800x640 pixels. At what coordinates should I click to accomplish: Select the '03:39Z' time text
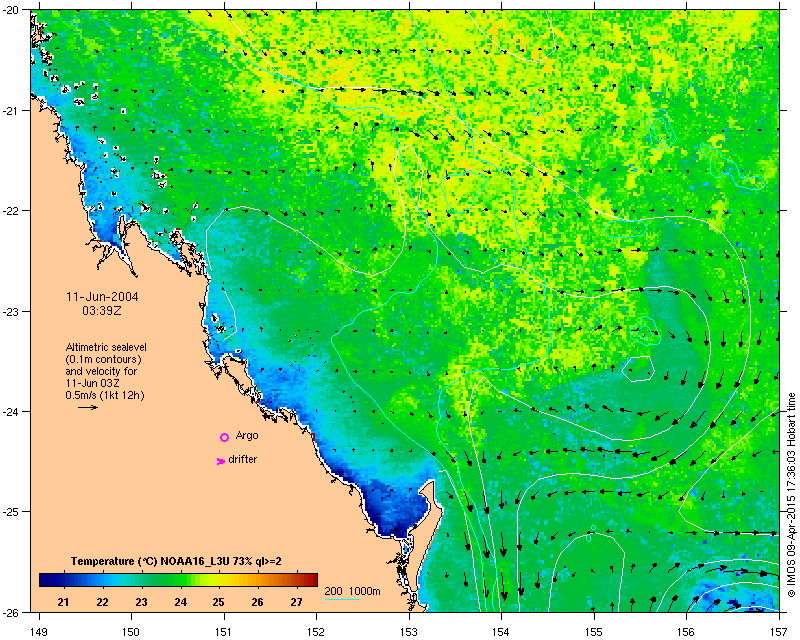click(x=102, y=310)
